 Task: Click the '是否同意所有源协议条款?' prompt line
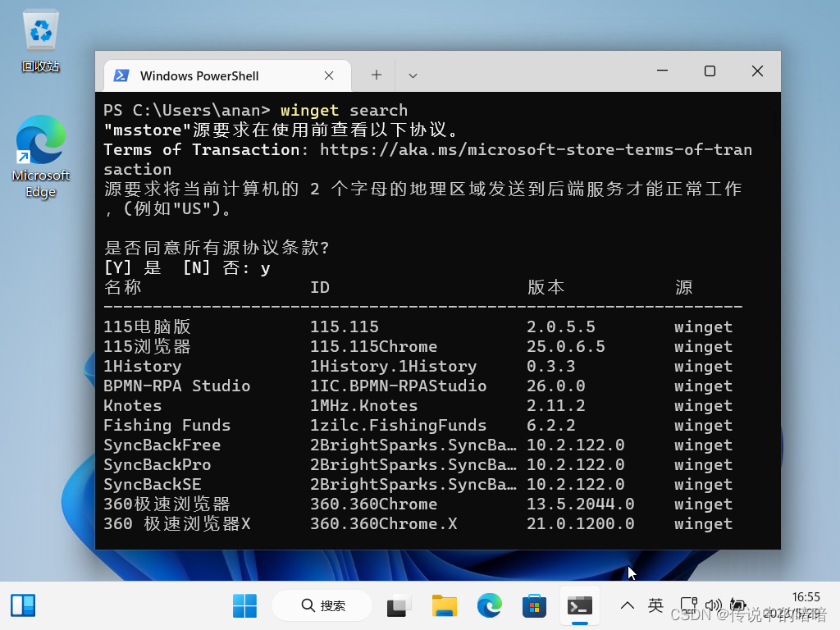pos(217,248)
